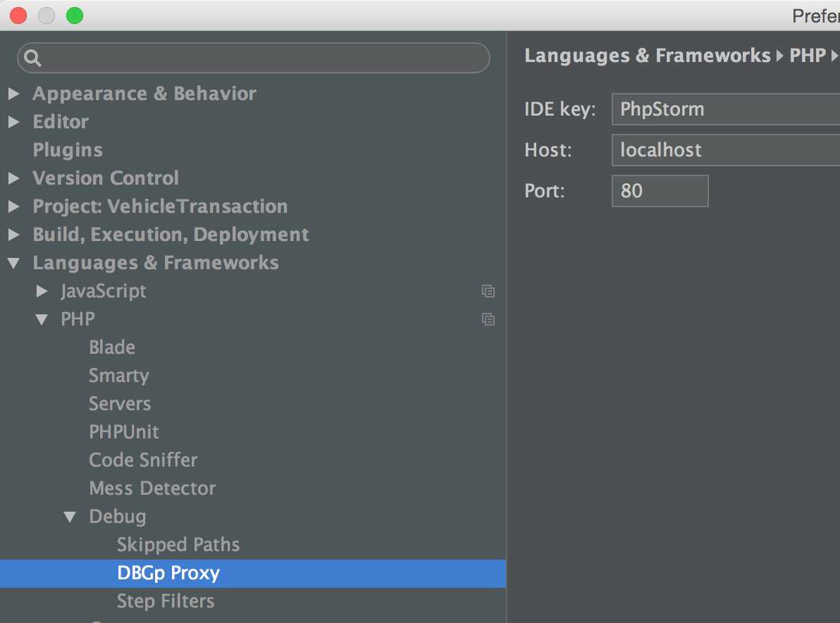
Task: Expand the Editor settings section
Action: pos(14,122)
